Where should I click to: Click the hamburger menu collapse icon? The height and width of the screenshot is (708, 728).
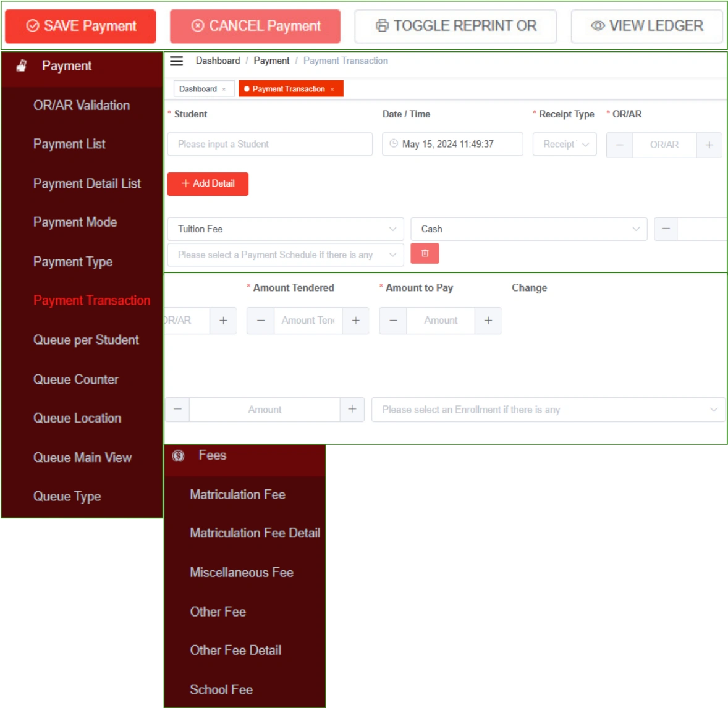tap(177, 61)
